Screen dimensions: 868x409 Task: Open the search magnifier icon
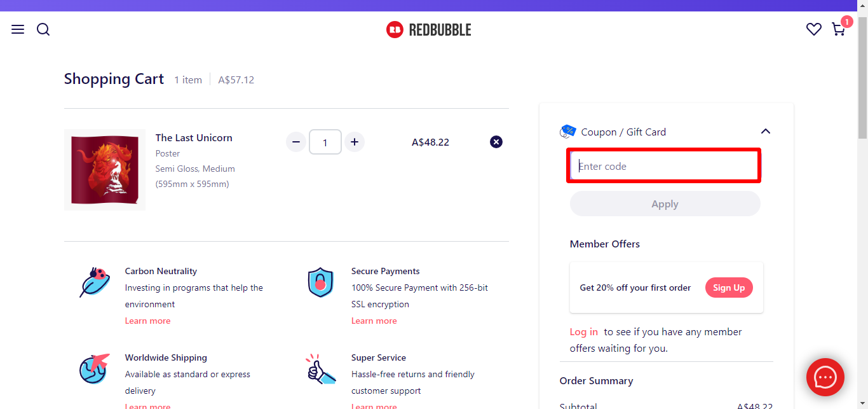click(x=43, y=29)
